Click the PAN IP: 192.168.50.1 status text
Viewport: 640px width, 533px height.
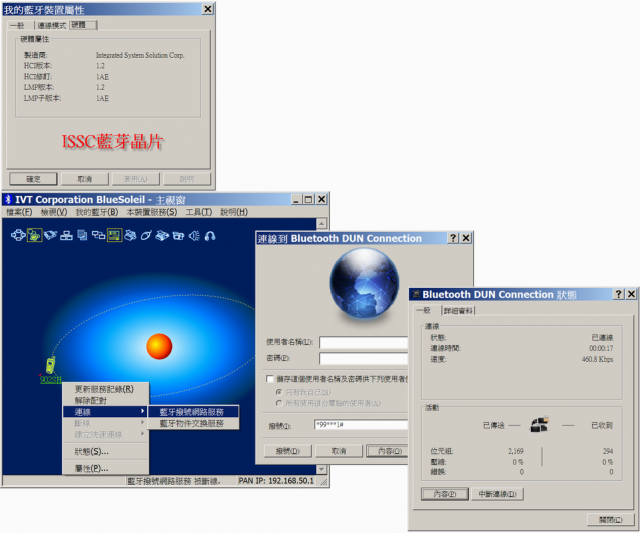tap(276, 481)
